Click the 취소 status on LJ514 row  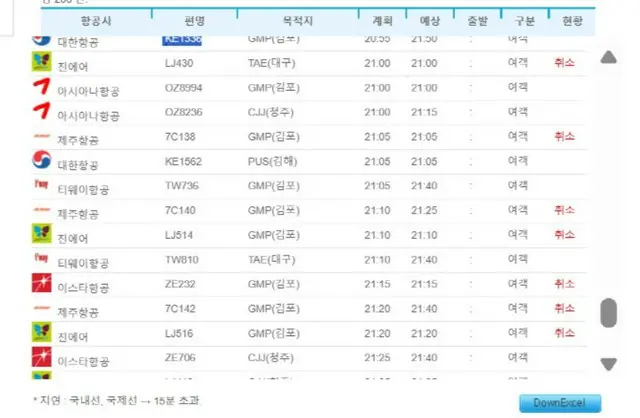[x=564, y=234]
